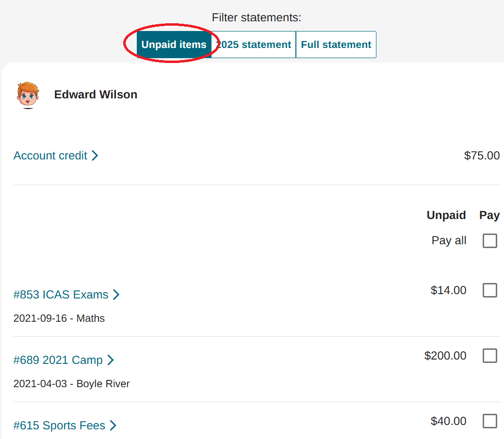View the #689 2021 Camp item

58,360
